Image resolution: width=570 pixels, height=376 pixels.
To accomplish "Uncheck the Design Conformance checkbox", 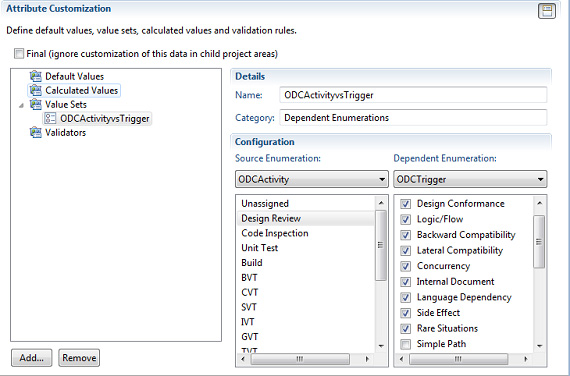I will click(405, 204).
